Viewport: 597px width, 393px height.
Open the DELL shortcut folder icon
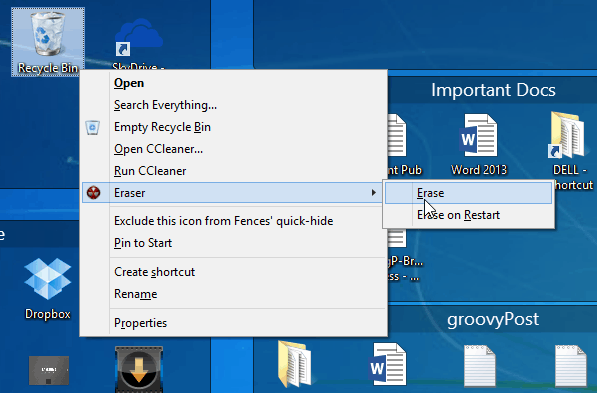(x=566, y=135)
